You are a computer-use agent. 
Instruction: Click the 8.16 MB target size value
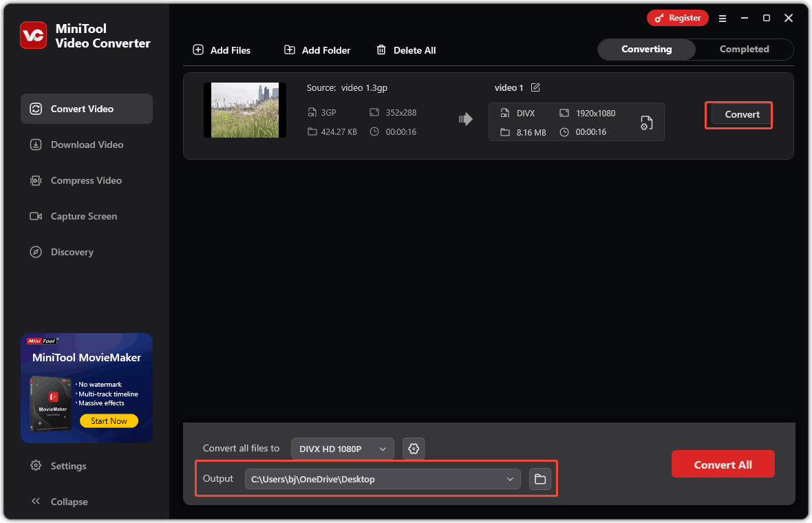[x=531, y=133]
